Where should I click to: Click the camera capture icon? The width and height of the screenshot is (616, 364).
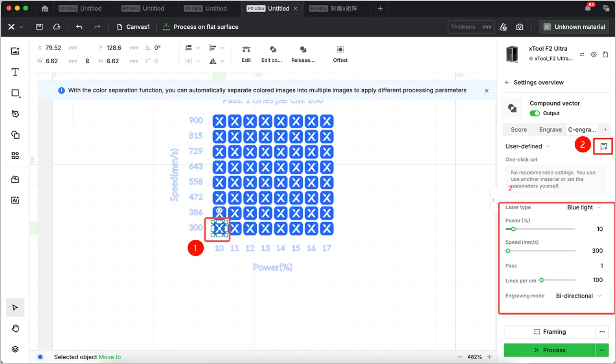point(520,27)
